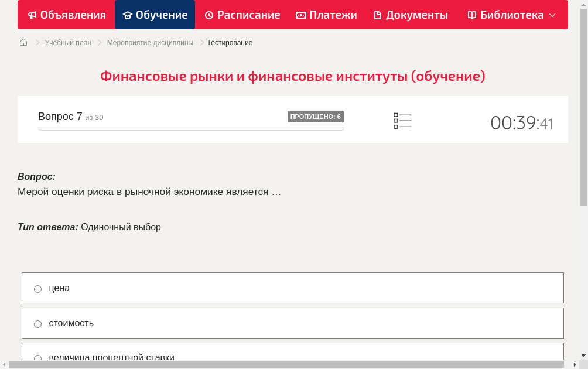Screen dimensions: 588x369
Task: Select the стоимость answer option
Action: [37, 323]
